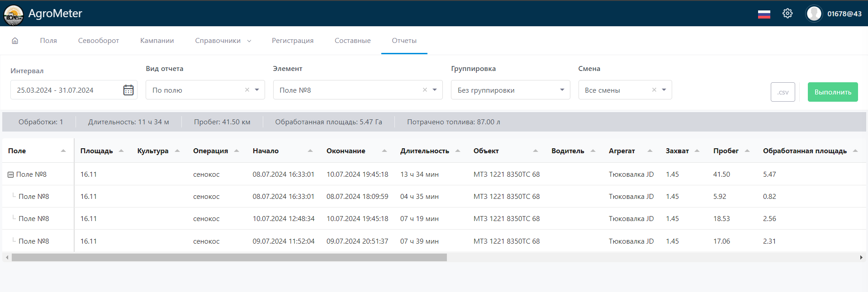Open the 'Группировка' dropdown
Image resolution: width=868 pixels, height=292 pixels.
[510, 90]
